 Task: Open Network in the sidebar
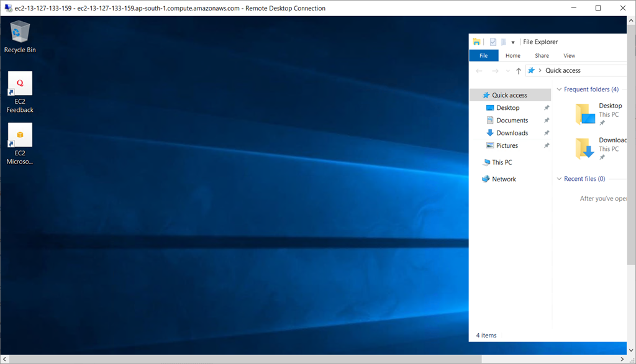(x=502, y=178)
